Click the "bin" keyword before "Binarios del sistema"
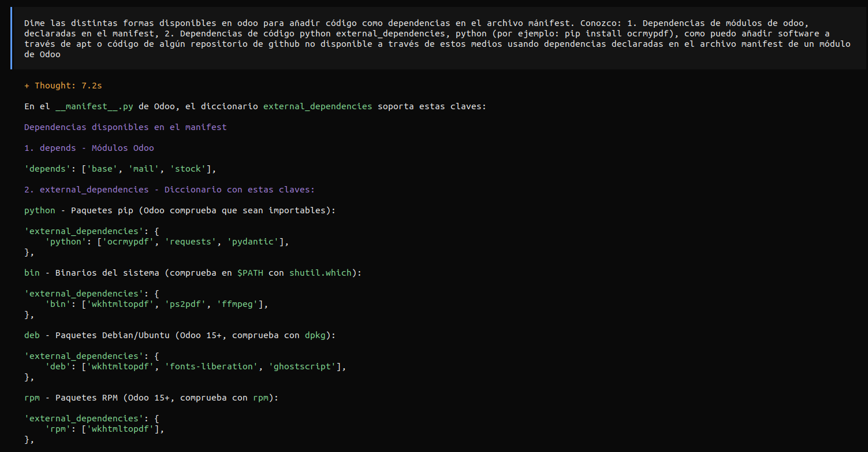 pyautogui.click(x=32, y=273)
